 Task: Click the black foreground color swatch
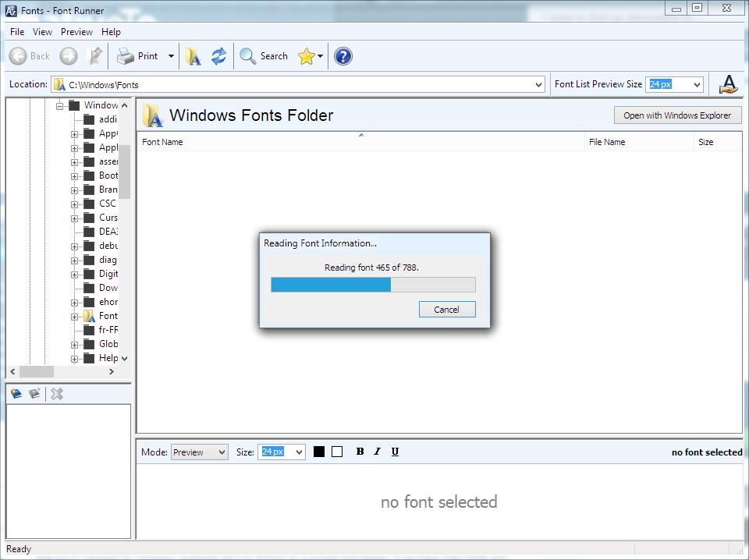click(x=319, y=452)
